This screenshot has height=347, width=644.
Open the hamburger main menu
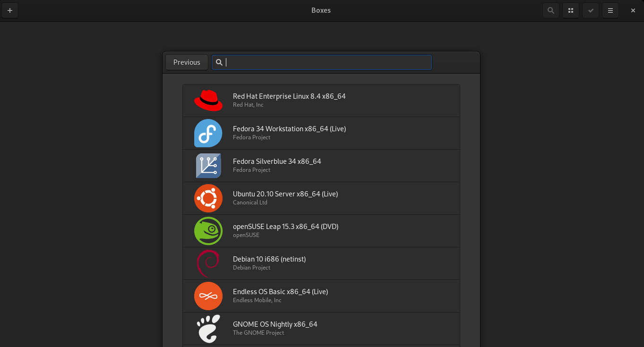pyautogui.click(x=610, y=10)
